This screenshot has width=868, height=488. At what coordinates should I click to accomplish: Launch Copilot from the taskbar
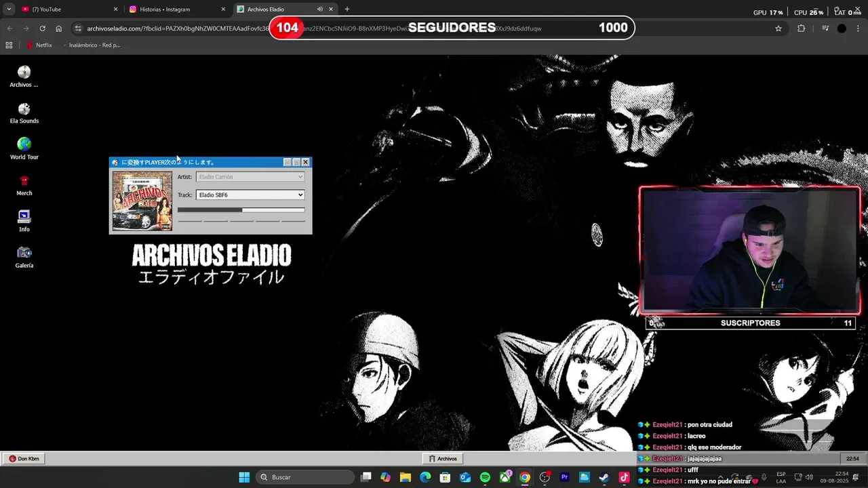coord(386,477)
